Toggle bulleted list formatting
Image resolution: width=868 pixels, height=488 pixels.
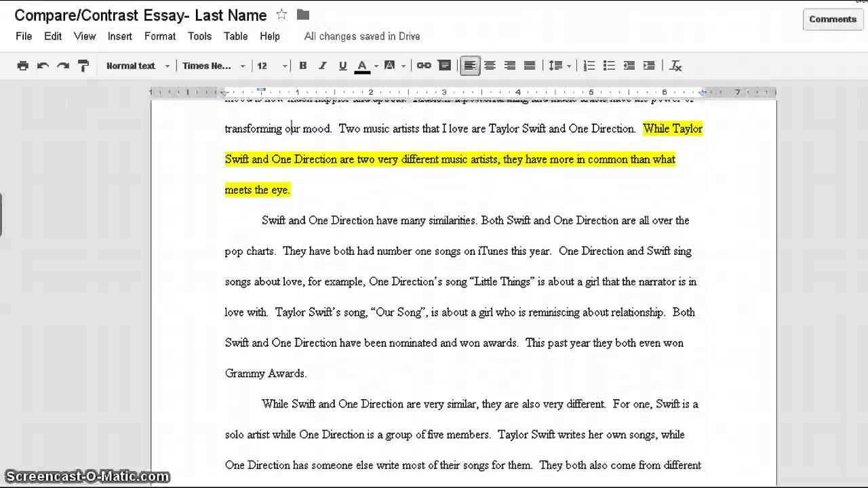609,66
